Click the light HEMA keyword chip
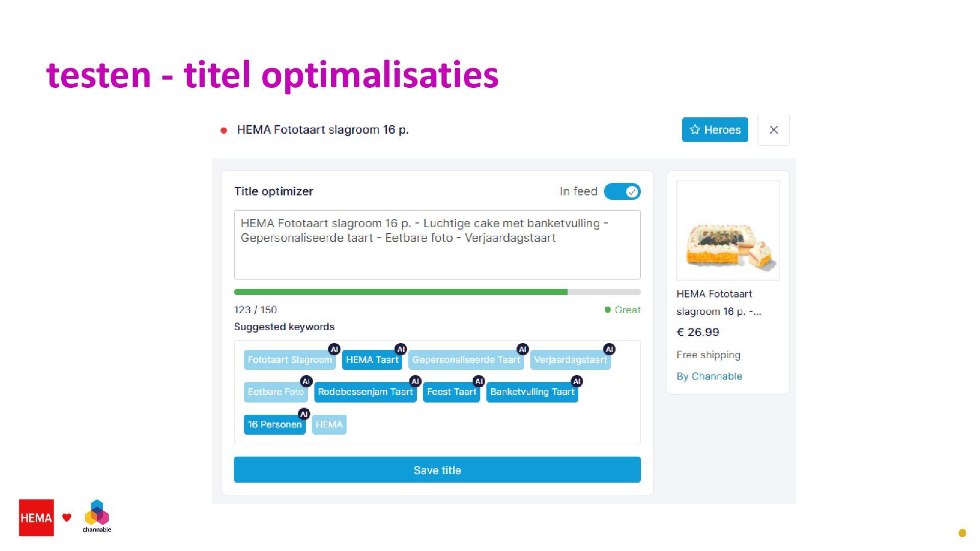980x551 pixels. [329, 424]
